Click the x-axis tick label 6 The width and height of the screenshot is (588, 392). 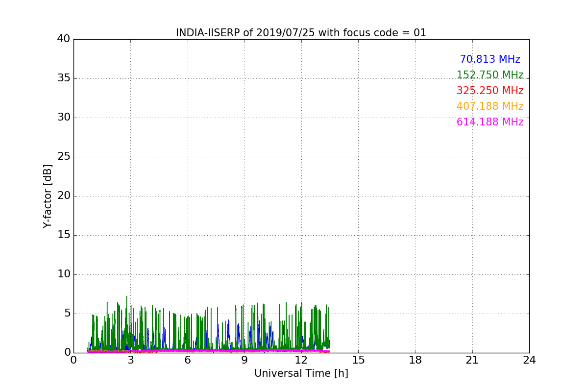(x=188, y=360)
